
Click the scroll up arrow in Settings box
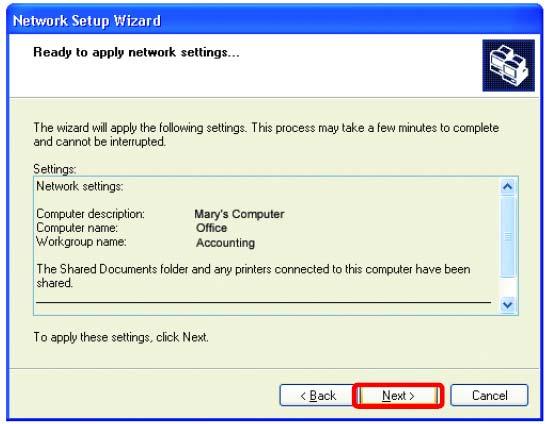pos(508,187)
